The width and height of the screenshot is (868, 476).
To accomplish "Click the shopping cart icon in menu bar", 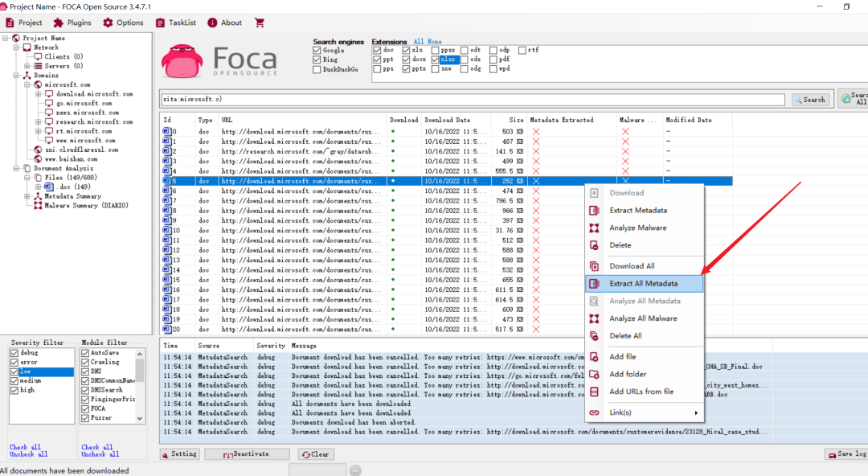I will (259, 23).
